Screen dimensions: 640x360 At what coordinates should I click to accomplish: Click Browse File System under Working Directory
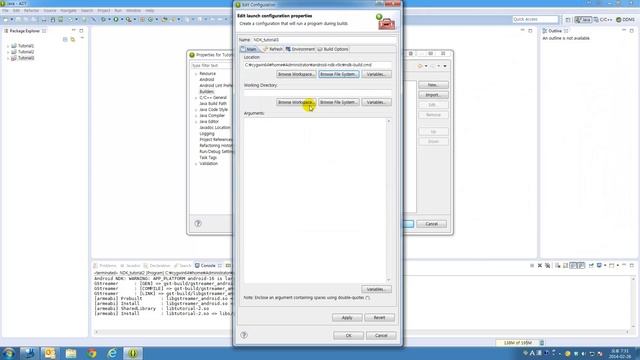339,102
